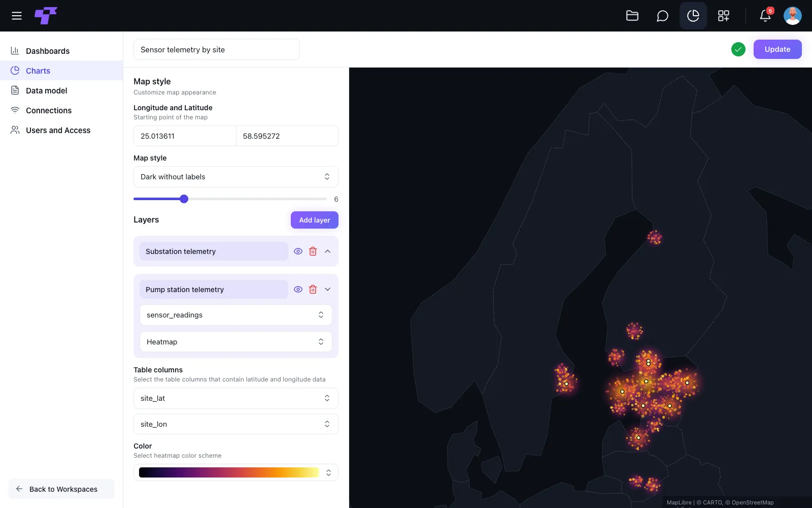Delete the Pump station telemetry layer
The height and width of the screenshot is (508, 812).
click(313, 290)
